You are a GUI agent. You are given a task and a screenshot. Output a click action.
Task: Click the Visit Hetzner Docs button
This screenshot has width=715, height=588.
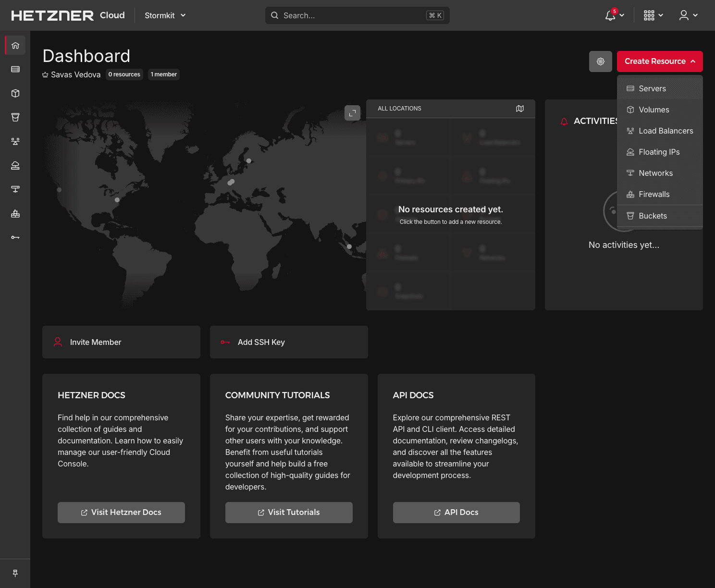coord(121,512)
